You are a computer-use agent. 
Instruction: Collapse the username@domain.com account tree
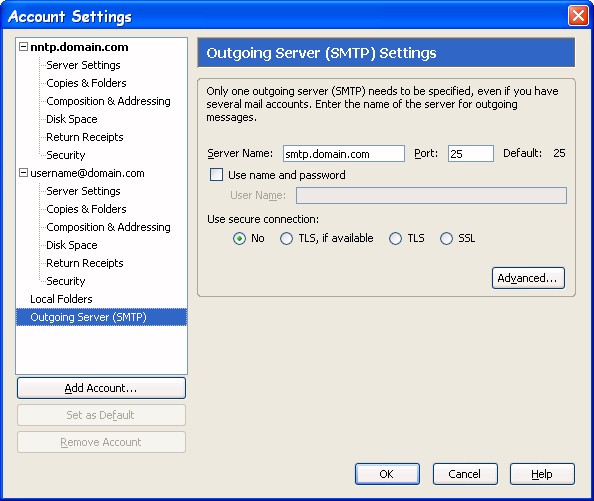(23, 173)
